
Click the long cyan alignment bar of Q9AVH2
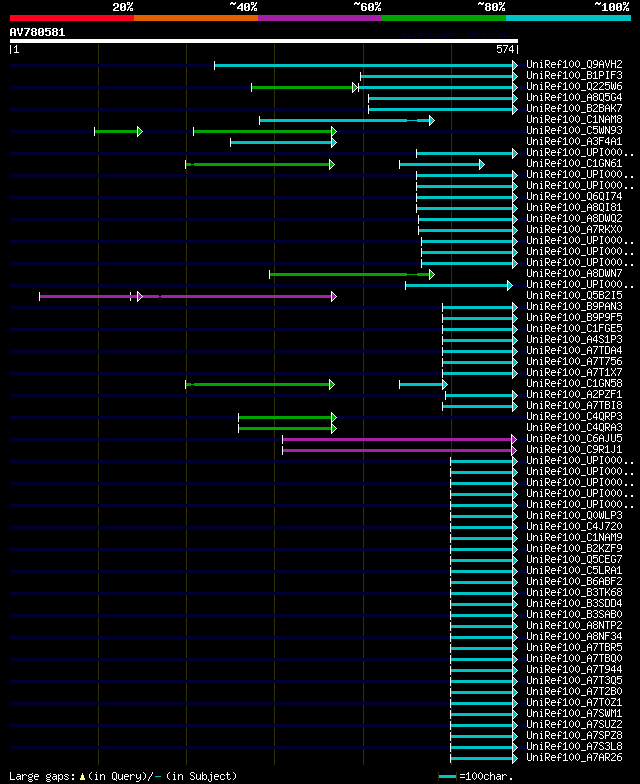364,65
